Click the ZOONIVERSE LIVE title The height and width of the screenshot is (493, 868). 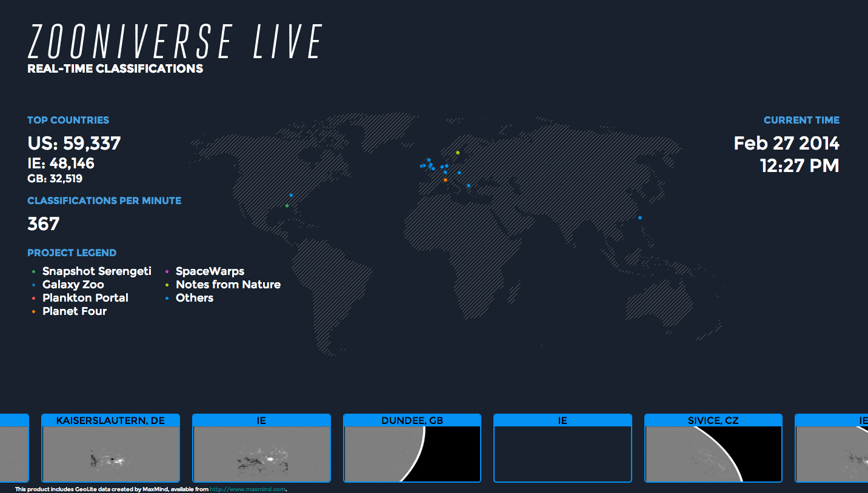(175, 41)
